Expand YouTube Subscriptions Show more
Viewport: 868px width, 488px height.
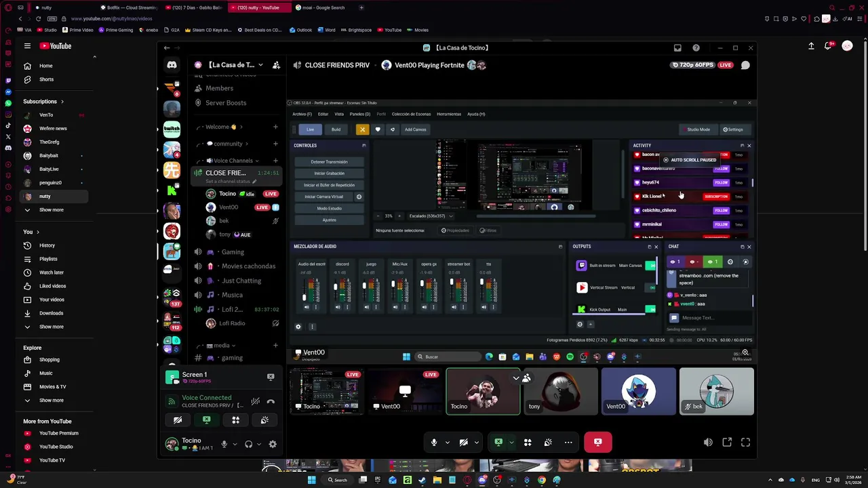tap(51, 210)
